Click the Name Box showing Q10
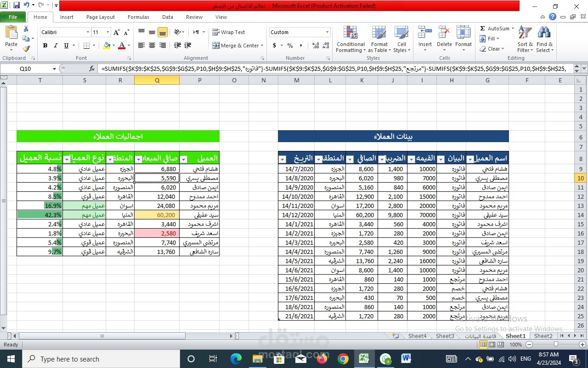 pos(26,69)
